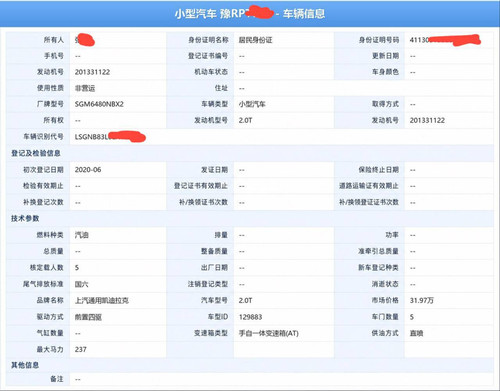
Task: Click the 尾气排放标准 label
Action: (x=43, y=284)
